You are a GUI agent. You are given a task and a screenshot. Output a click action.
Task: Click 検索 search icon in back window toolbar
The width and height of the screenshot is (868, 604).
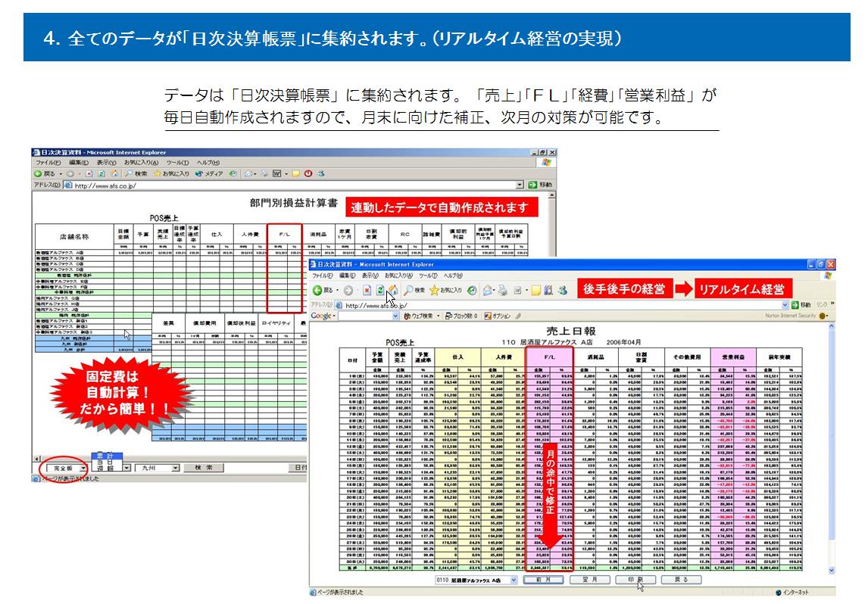(129, 173)
